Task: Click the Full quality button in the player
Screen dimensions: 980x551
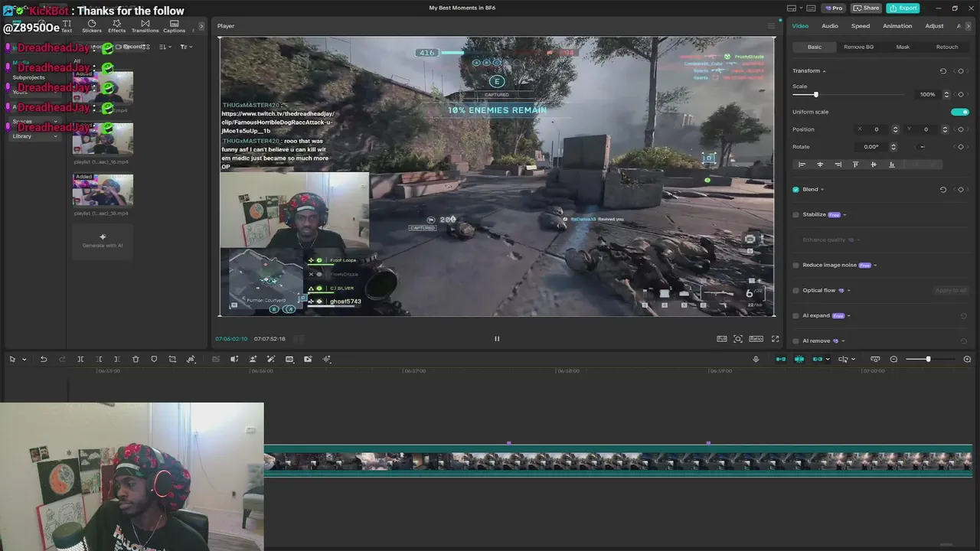Action: coord(722,338)
